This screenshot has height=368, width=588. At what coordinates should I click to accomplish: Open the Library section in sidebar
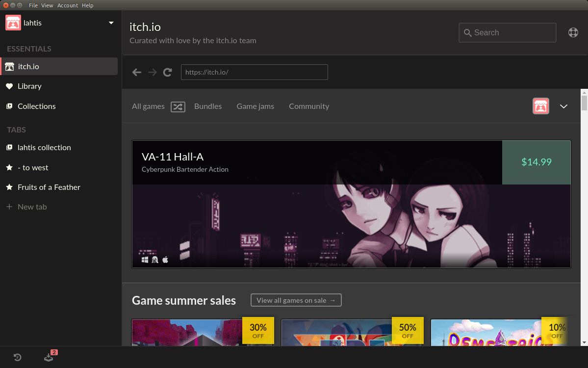coord(29,86)
